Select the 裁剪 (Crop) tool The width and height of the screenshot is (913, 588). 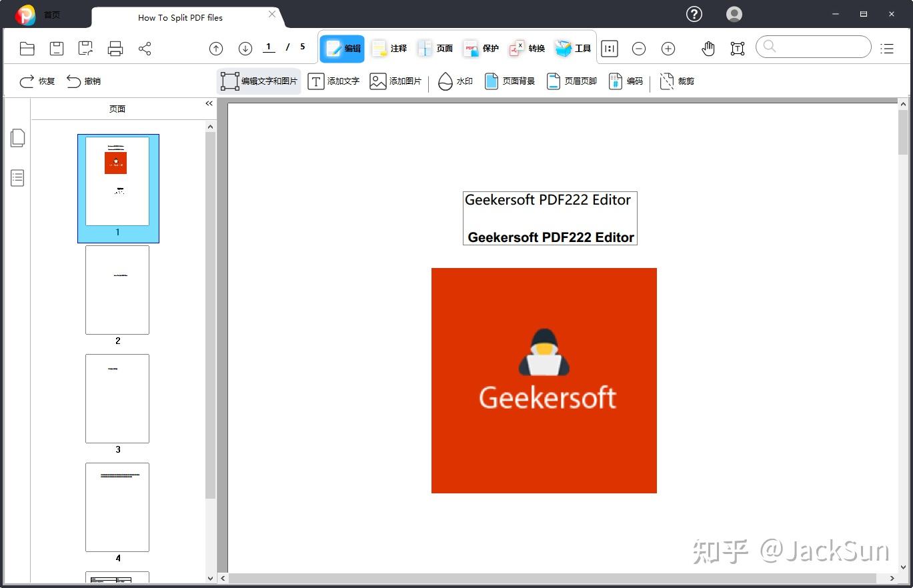click(x=677, y=81)
